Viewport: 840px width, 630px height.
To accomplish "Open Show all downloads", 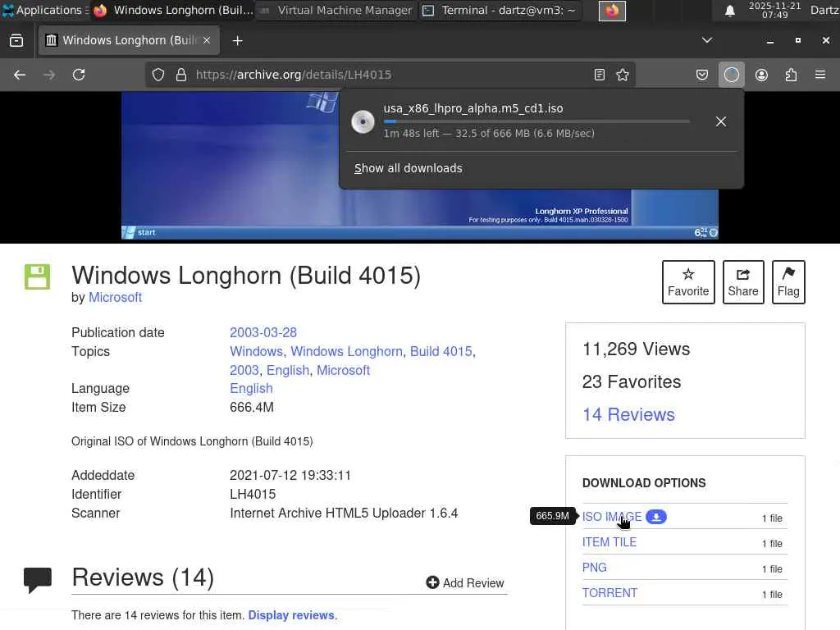I will (x=409, y=168).
